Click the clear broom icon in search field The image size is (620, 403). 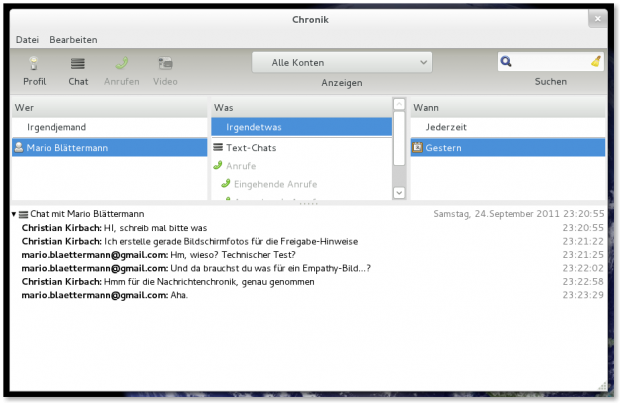pos(595,62)
